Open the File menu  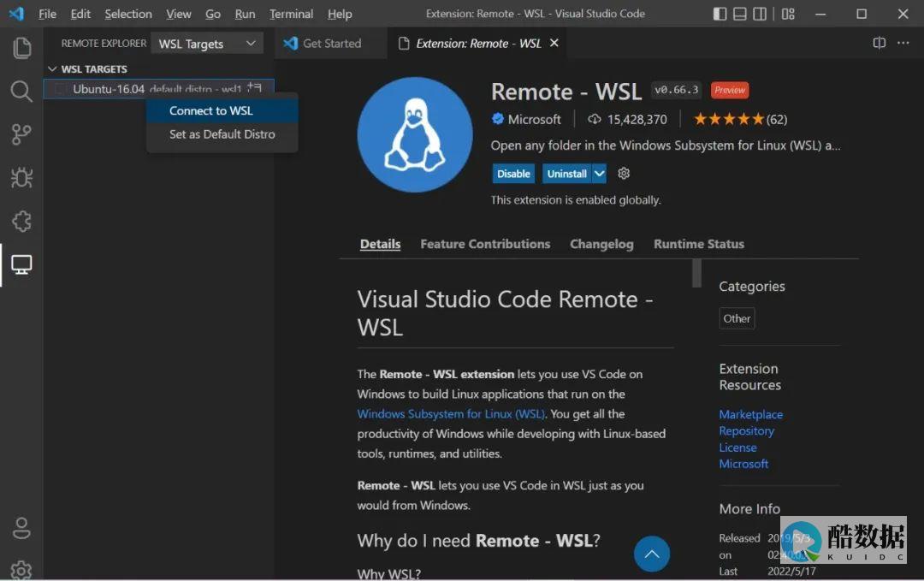click(x=47, y=14)
